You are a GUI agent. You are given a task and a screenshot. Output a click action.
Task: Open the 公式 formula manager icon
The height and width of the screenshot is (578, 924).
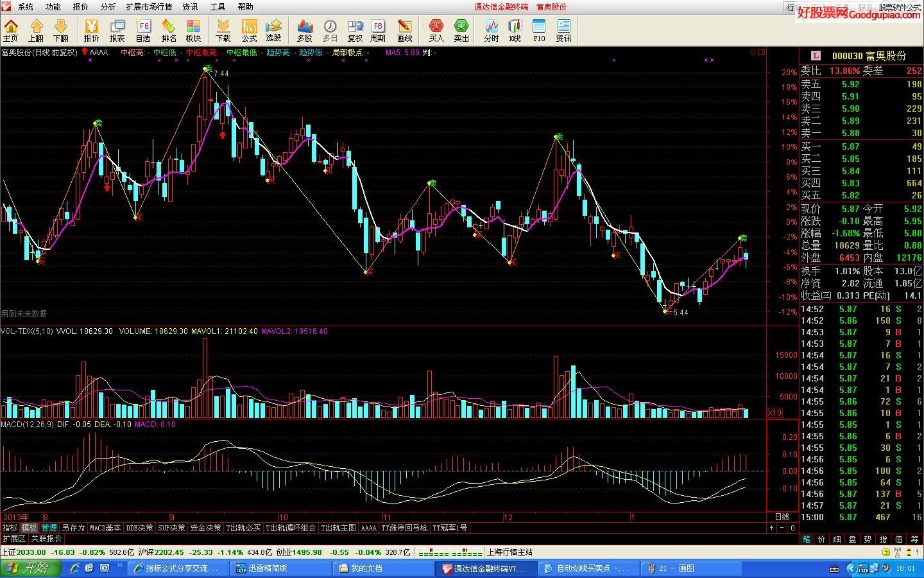tap(249, 30)
